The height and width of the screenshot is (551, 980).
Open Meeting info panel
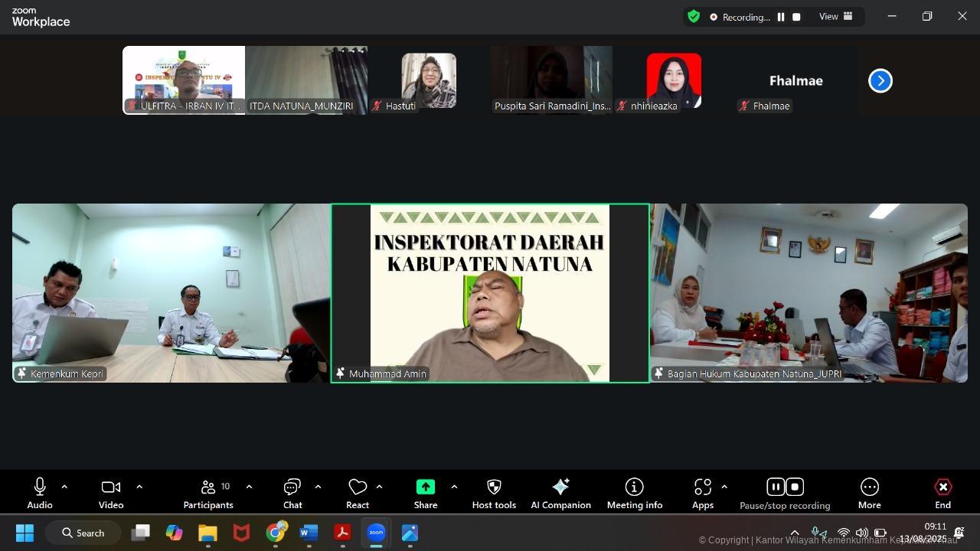(634, 487)
